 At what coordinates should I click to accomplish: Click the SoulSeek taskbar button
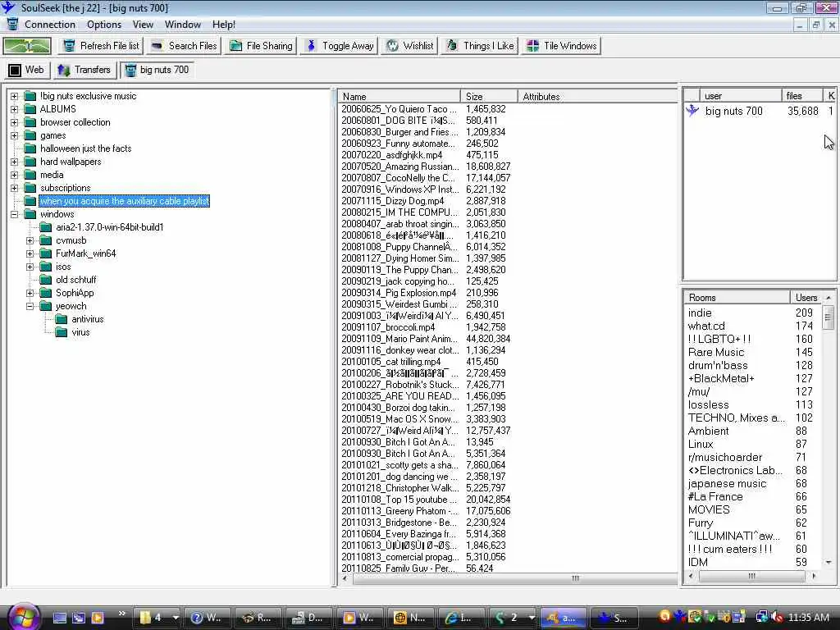pos(615,617)
